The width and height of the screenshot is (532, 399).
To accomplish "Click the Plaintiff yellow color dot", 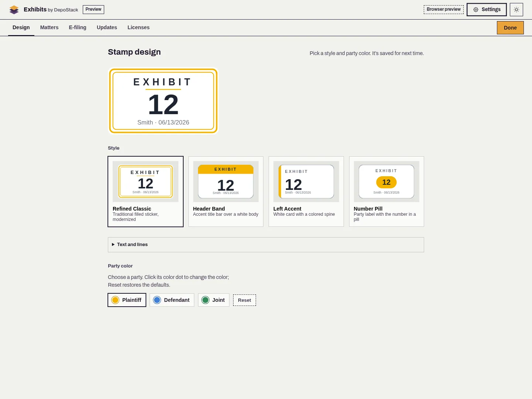I will 115,300.
